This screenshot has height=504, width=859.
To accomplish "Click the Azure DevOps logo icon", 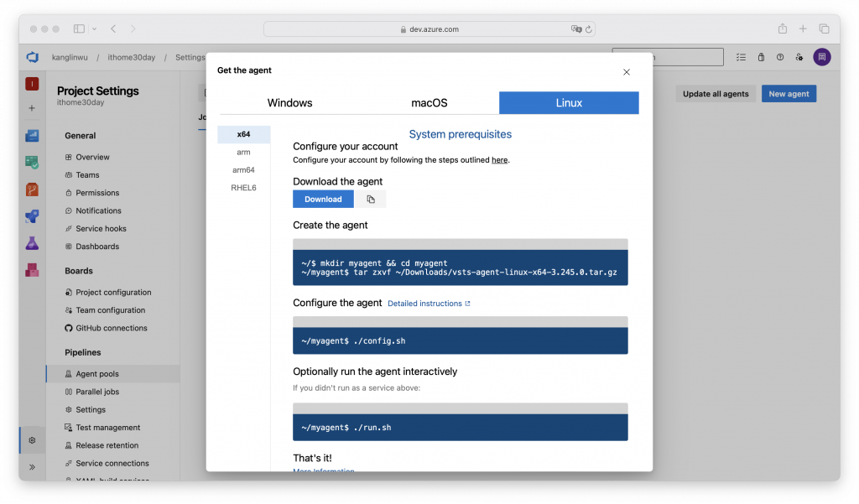I will click(33, 57).
